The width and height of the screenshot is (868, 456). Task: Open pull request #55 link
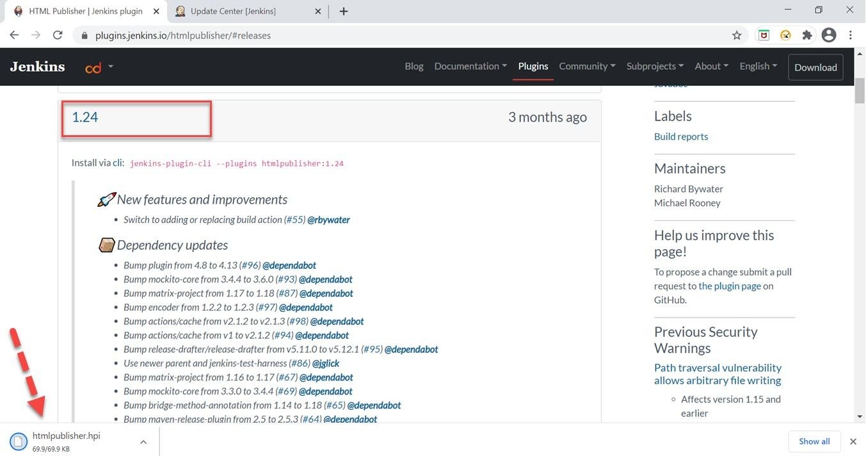(x=294, y=220)
